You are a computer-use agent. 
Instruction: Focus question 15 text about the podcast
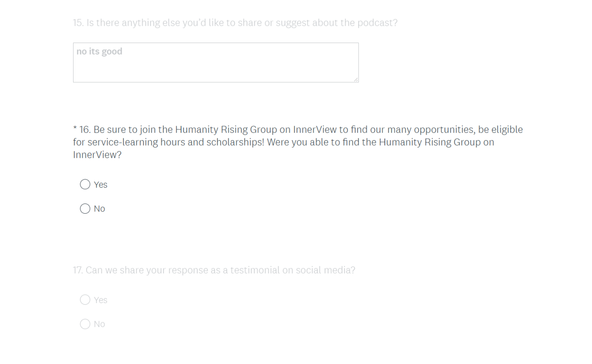pyautogui.click(x=240, y=23)
